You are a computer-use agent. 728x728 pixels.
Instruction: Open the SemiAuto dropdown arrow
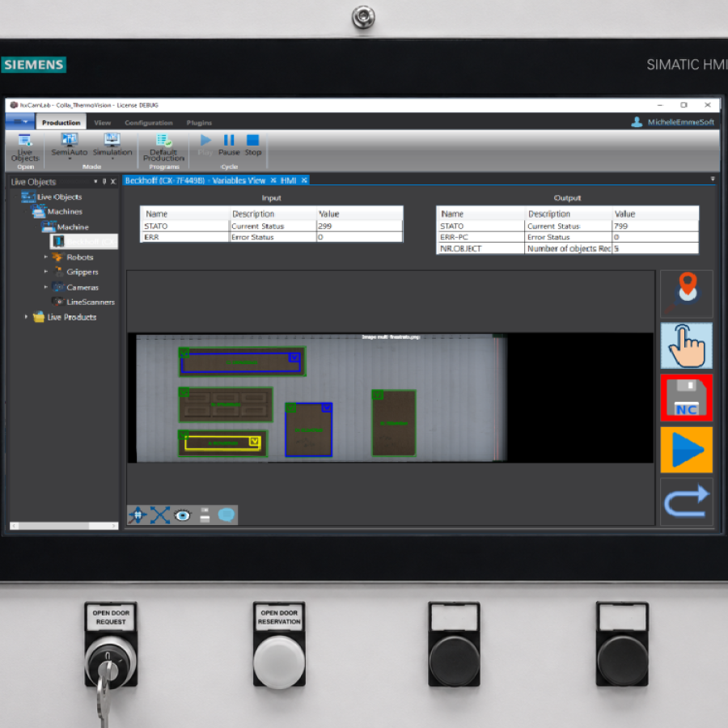click(70, 159)
